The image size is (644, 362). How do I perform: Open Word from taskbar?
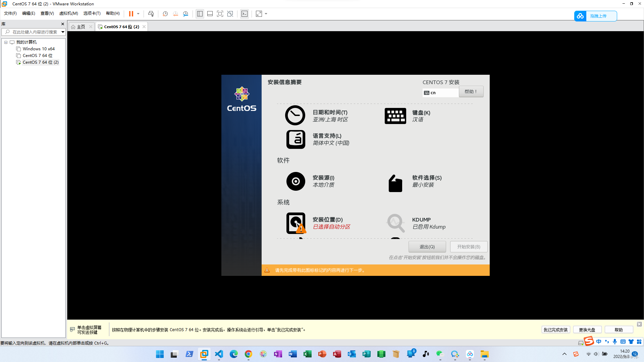coord(293,354)
